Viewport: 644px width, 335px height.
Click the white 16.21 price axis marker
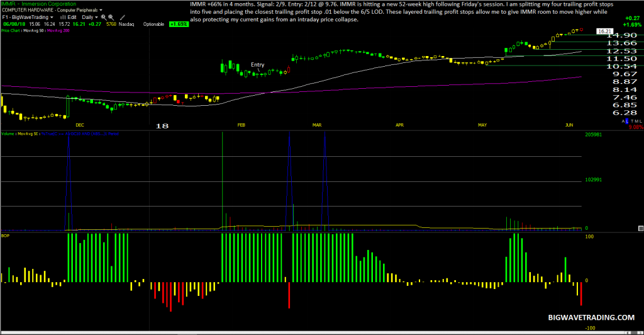[x=605, y=31]
